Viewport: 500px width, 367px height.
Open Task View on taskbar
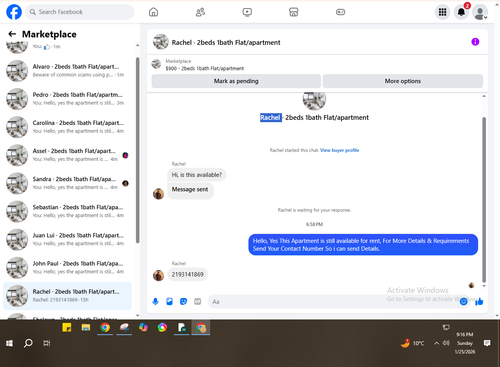tap(47, 343)
